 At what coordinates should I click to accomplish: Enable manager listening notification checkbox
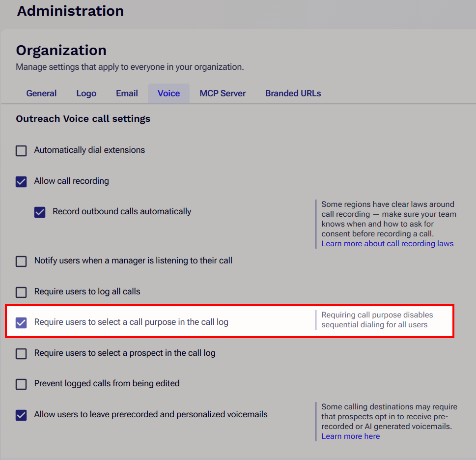(x=21, y=261)
